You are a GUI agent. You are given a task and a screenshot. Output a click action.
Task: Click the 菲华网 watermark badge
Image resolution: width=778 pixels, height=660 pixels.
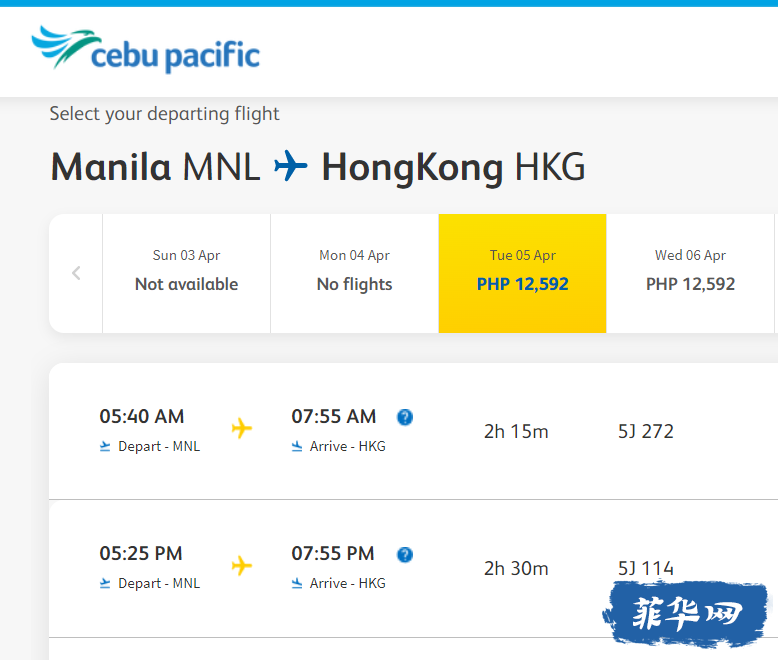click(686, 614)
